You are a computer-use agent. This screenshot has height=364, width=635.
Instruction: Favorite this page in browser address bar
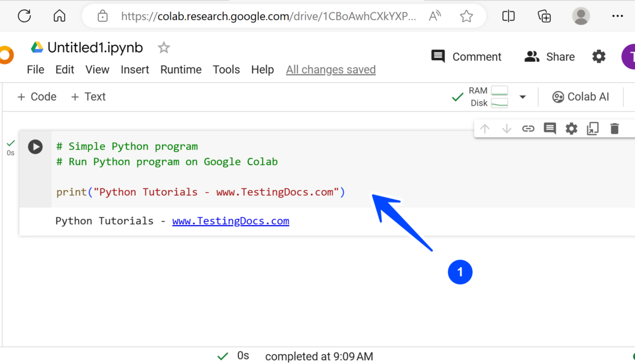[x=466, y=16]
